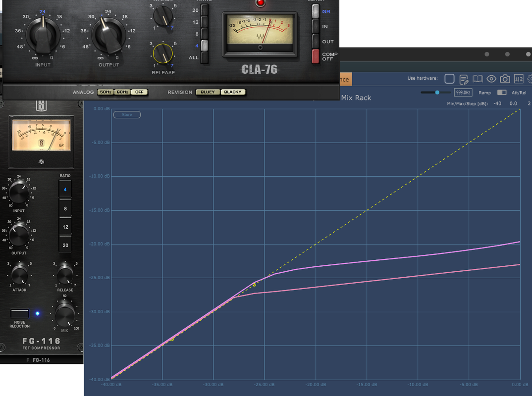Screen dimensions: 532x396
Task: Click CLA-76 RELEASE knob
Action: (x=163, y=53)
